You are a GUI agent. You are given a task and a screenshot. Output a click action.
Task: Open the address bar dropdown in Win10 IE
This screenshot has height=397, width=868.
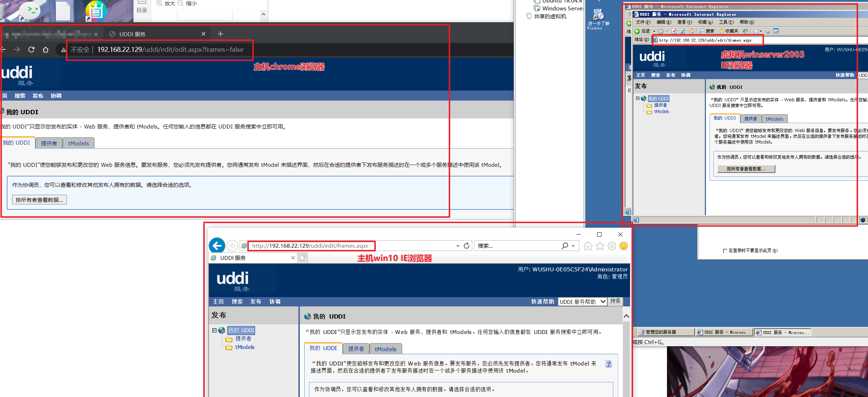(457, 246)
